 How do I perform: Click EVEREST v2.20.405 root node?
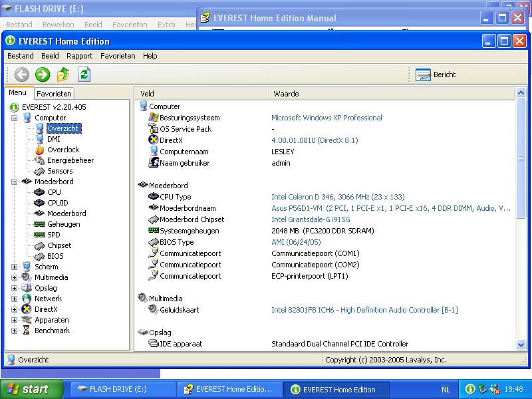tap(54, 107)
